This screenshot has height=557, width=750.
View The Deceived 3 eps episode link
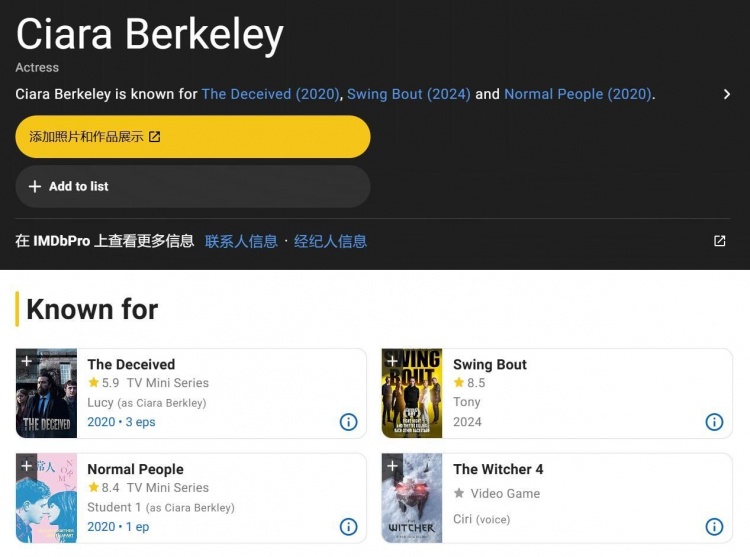(140, 422)
